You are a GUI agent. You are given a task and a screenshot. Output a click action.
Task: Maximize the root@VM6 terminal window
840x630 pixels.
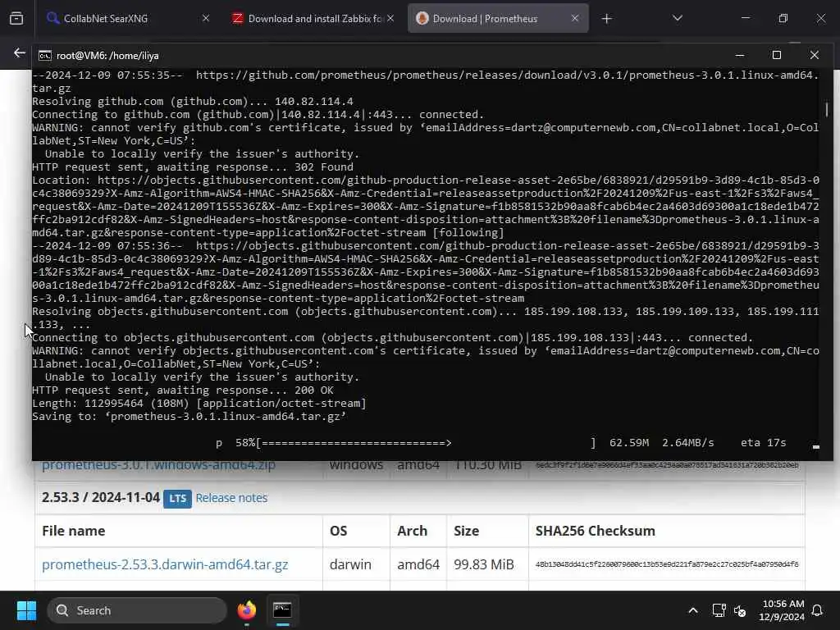[x=776, y=55]
